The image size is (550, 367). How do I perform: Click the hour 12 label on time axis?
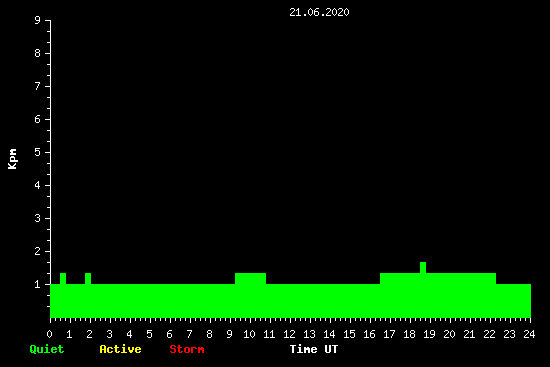pyautogui.click(x=289, y=334)
